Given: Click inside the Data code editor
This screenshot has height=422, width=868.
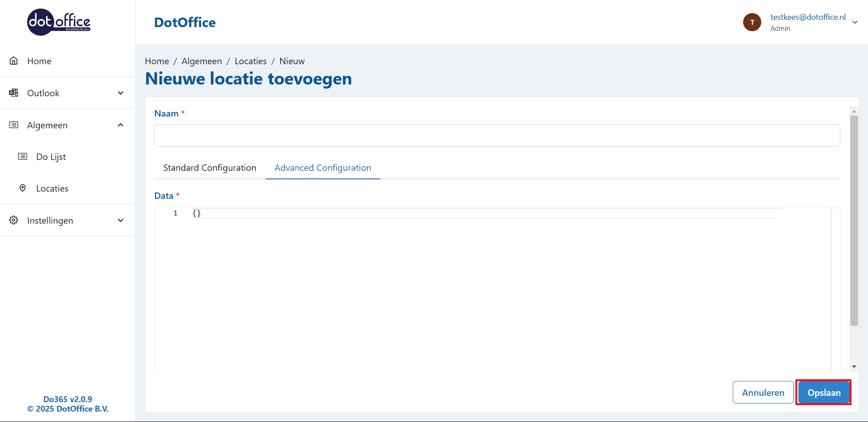Looking at the screenshot, I should (x=489, y=289).
